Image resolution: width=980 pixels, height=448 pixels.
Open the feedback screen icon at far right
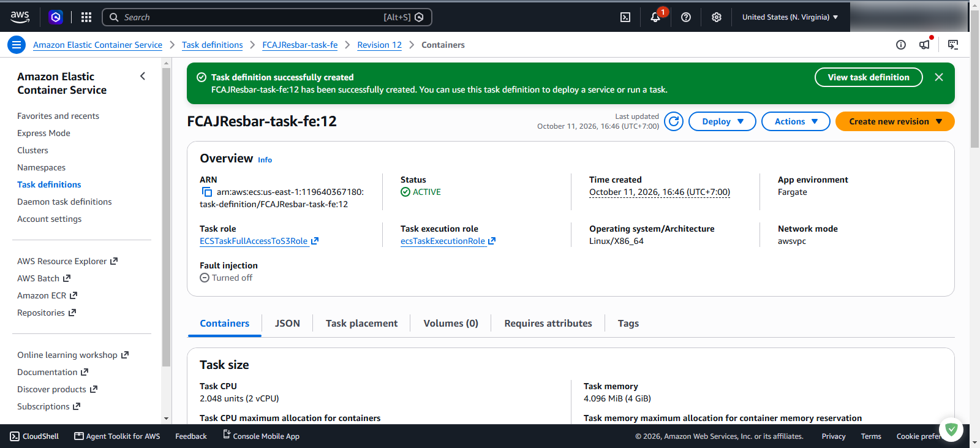tap(953, 45)
